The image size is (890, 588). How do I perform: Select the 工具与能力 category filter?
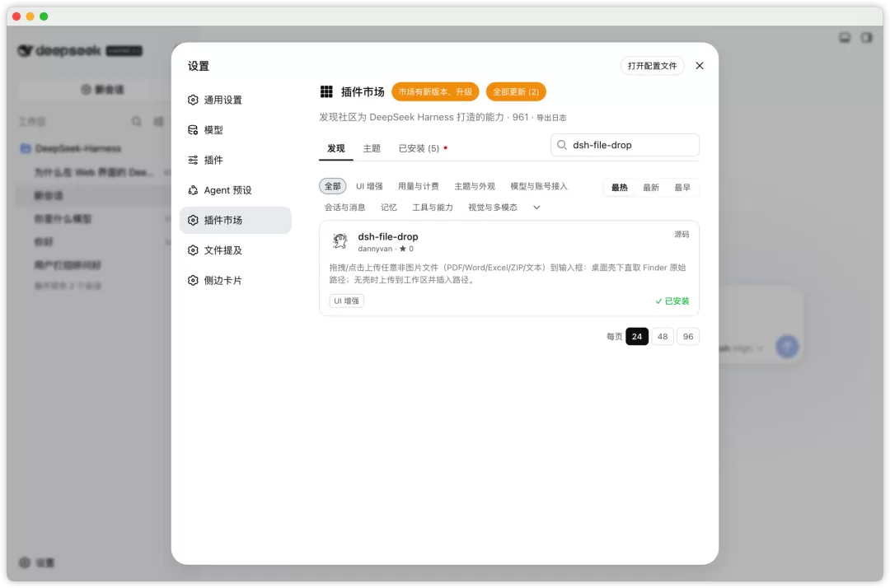(x=433, y=208)
